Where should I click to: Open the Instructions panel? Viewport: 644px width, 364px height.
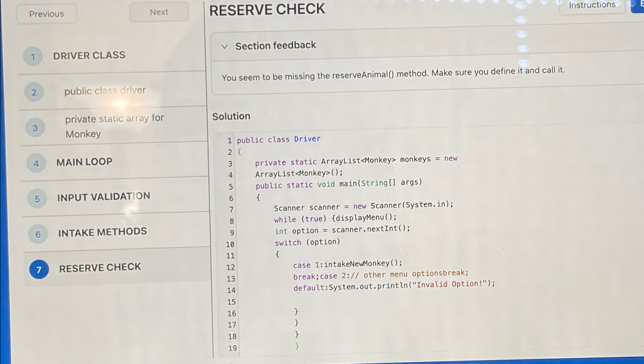click(x=592, y=5)
